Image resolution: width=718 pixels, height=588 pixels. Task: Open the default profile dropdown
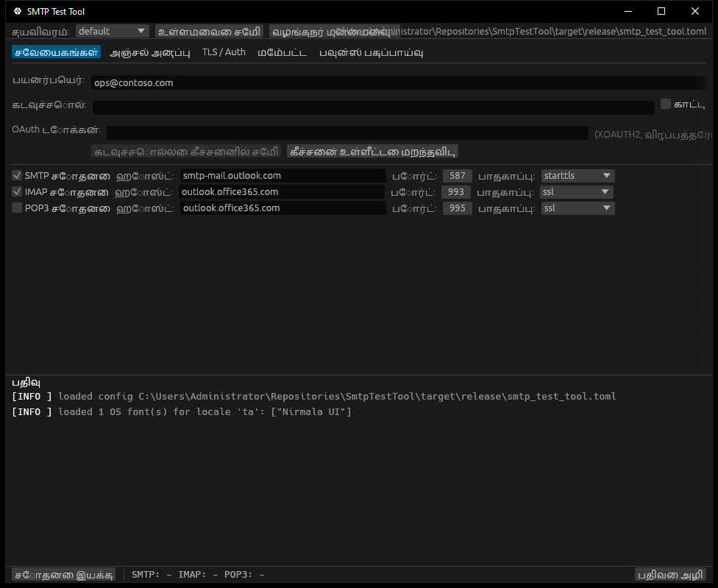(112, 31)
